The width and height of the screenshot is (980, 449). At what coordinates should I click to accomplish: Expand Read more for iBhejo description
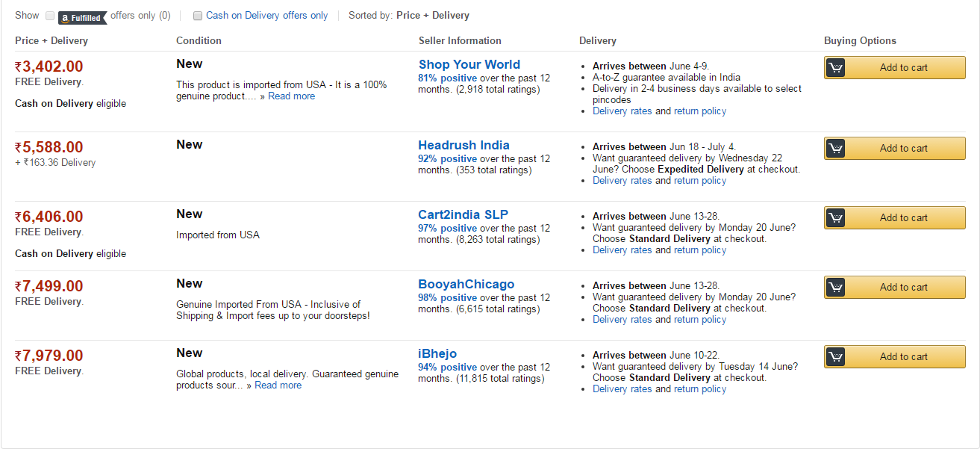(278, 385)
